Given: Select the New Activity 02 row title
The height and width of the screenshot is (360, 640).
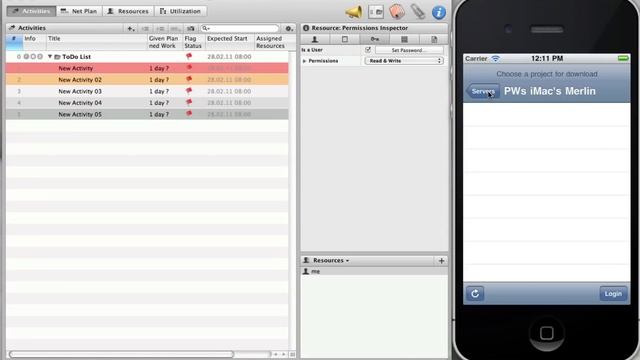Looking at the screenshot, I should tap(80, 80).
